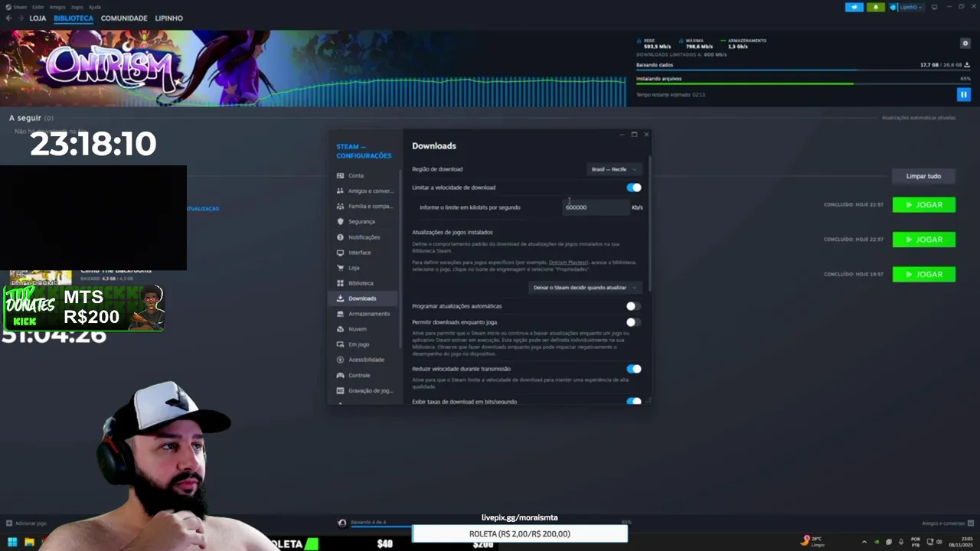Click the Steam announcements megaphone icon

coord(854,7)
